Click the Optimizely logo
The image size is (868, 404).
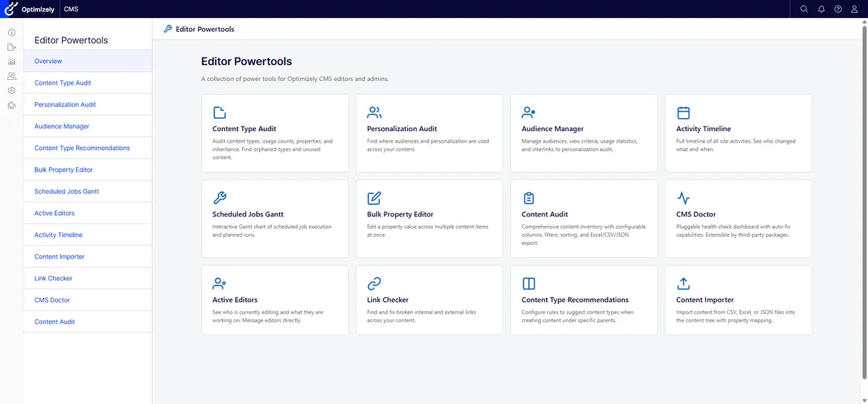(x=30, y=9)
